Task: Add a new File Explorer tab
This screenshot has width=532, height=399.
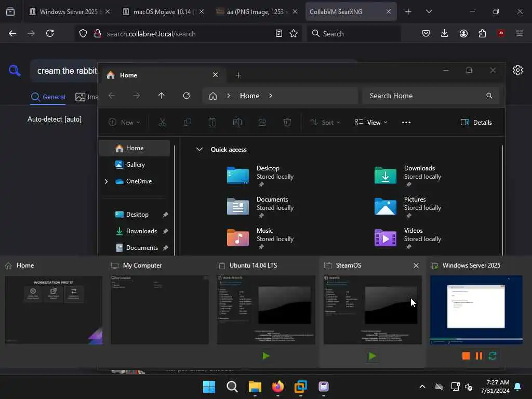Action: (x=238, y=75)
